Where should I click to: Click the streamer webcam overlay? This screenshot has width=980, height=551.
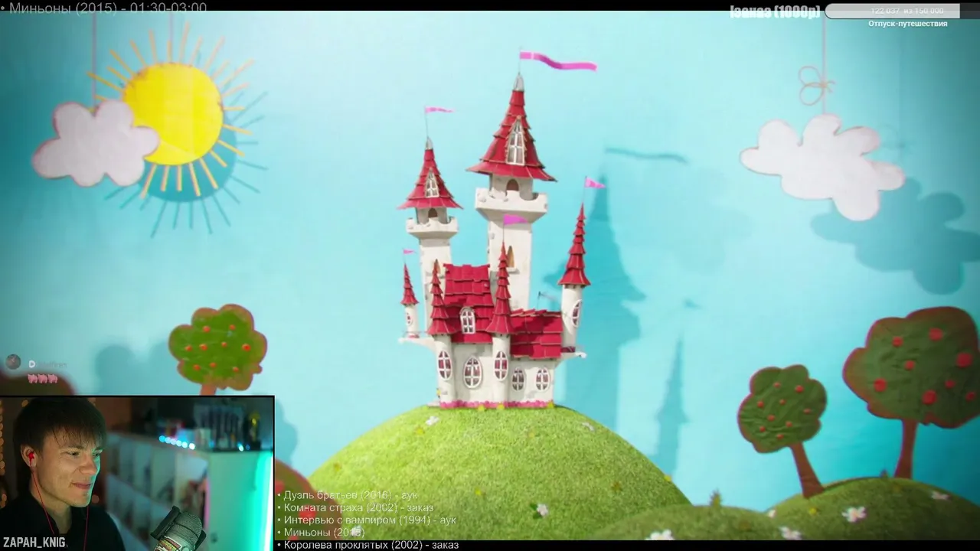coord(137,473)
